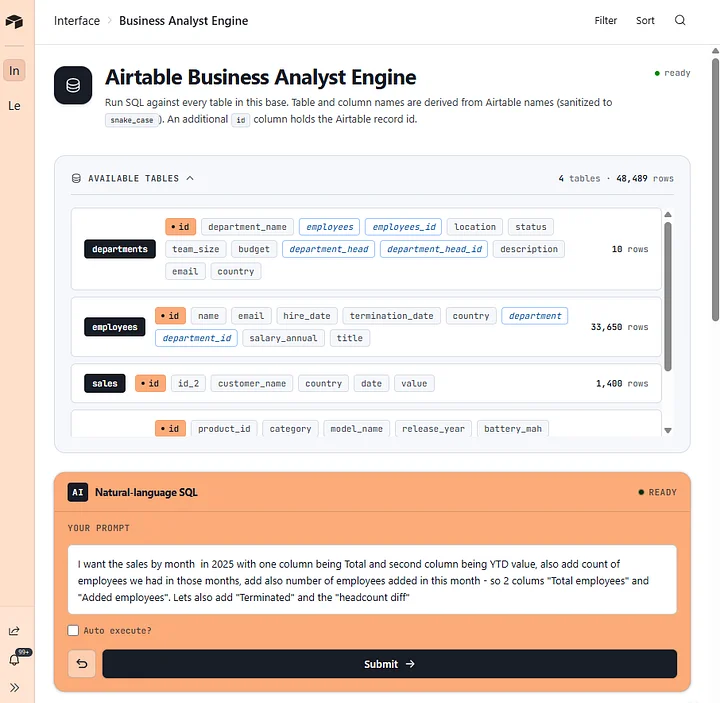Click the Submit button
Viewport: 720px width, 703px height.
389,664
